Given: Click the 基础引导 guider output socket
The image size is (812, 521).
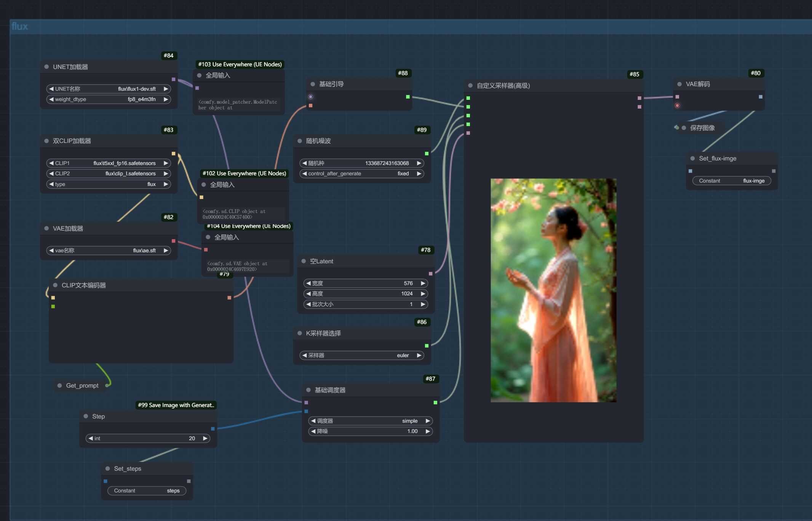Looking at the screenshot, I should point(408,97).
